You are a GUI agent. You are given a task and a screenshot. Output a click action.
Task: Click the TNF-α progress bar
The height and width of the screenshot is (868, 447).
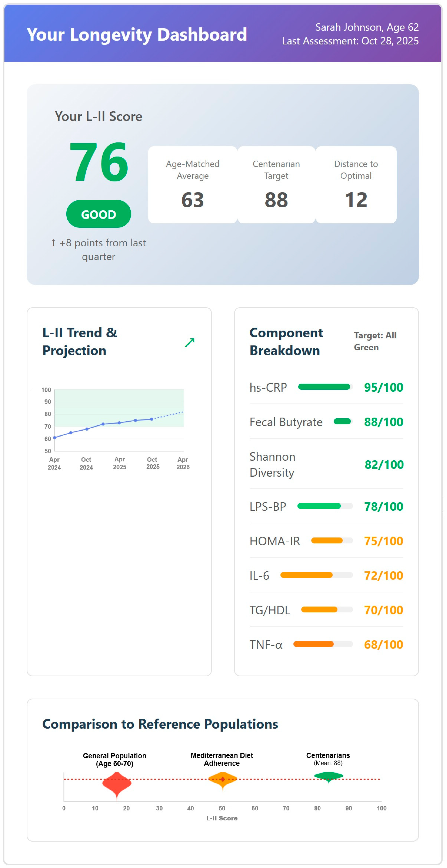coord(323,644)
